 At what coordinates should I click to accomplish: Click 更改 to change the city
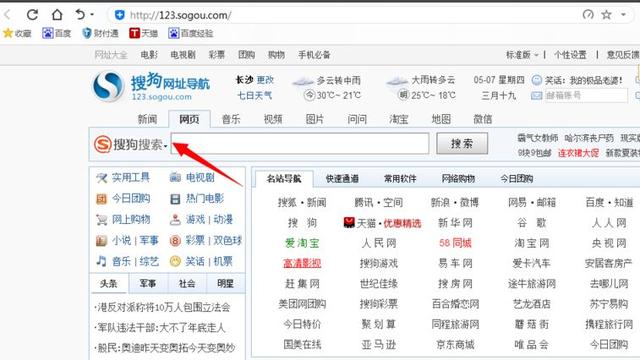click(265, 80)
